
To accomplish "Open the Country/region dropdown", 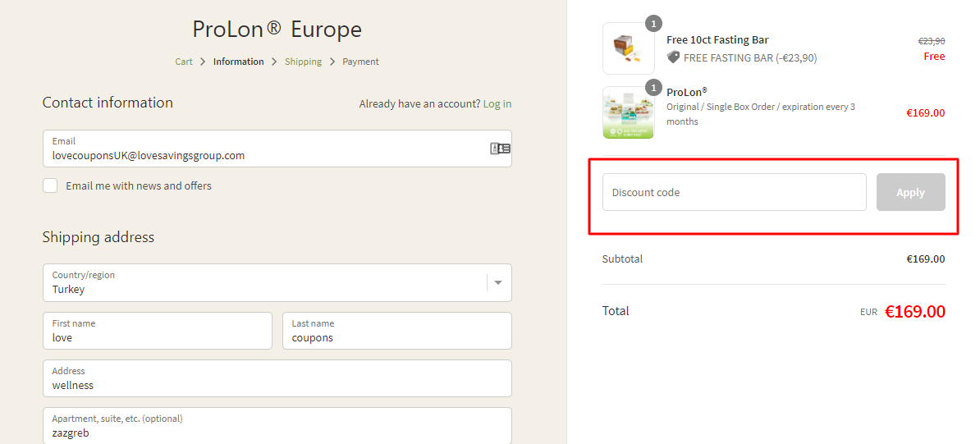I will 277,282.
